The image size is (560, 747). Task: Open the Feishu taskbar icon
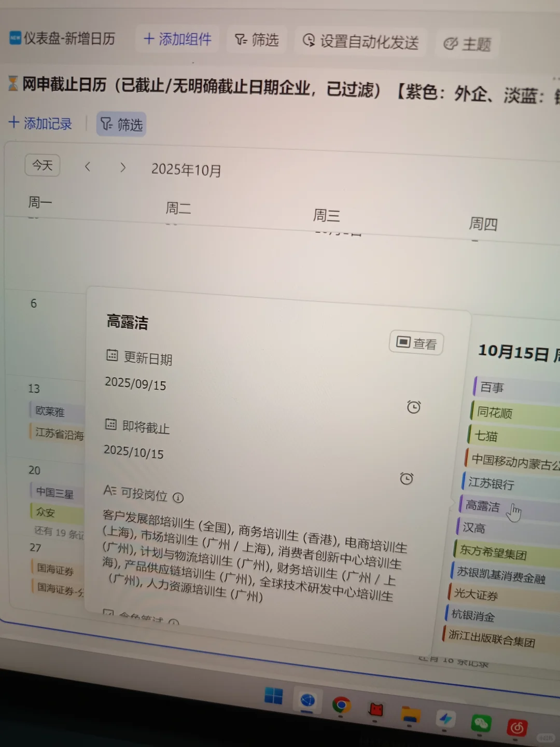[445, 718]
